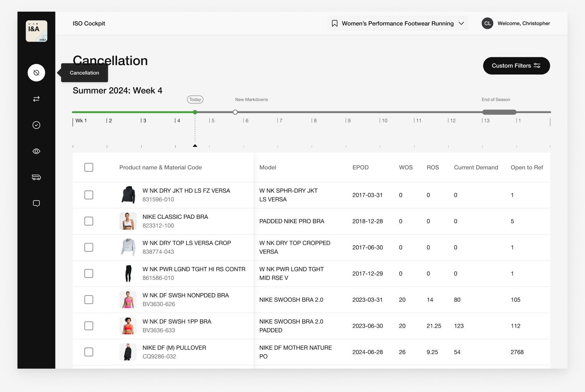Click EPOD date 2024-06-28
The width and height of the screenshot is (585, 392).
point(367,352)
